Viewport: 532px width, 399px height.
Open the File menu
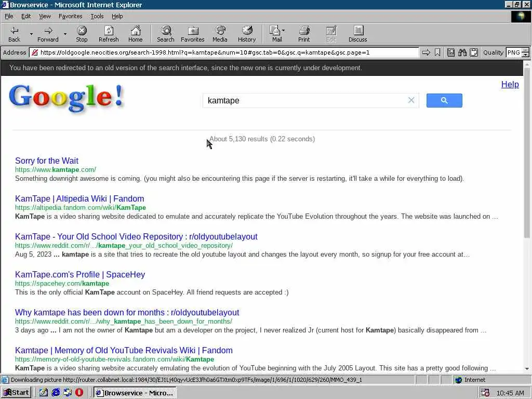point(9,16)
